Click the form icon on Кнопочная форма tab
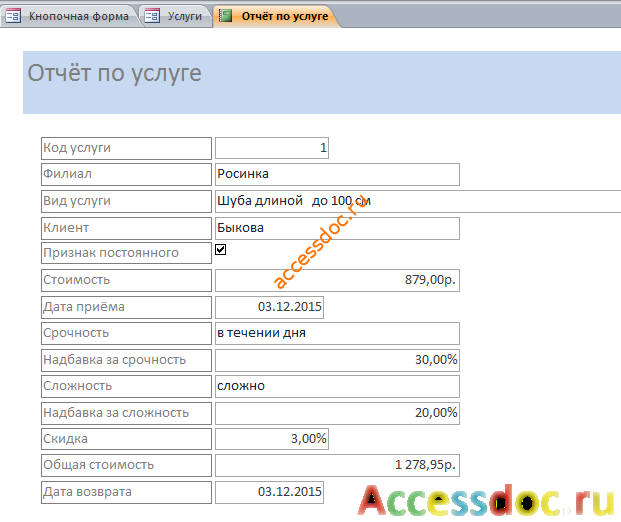The width and height of the screenshot is (621, 522). pyautogui.click(x=13, y=16)
